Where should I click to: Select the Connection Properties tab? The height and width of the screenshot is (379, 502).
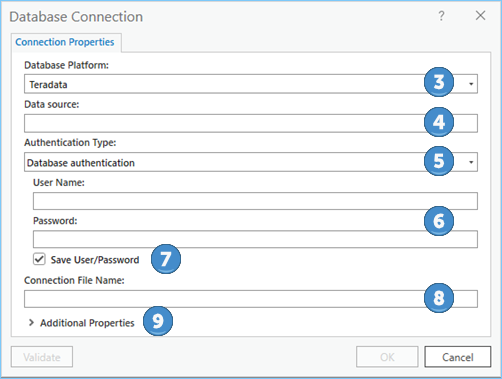65,42
